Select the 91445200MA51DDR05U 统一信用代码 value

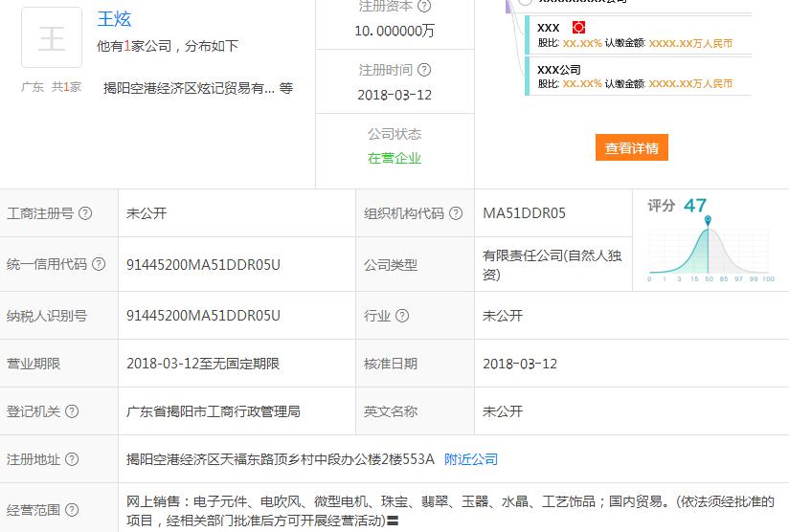(203, 264)
